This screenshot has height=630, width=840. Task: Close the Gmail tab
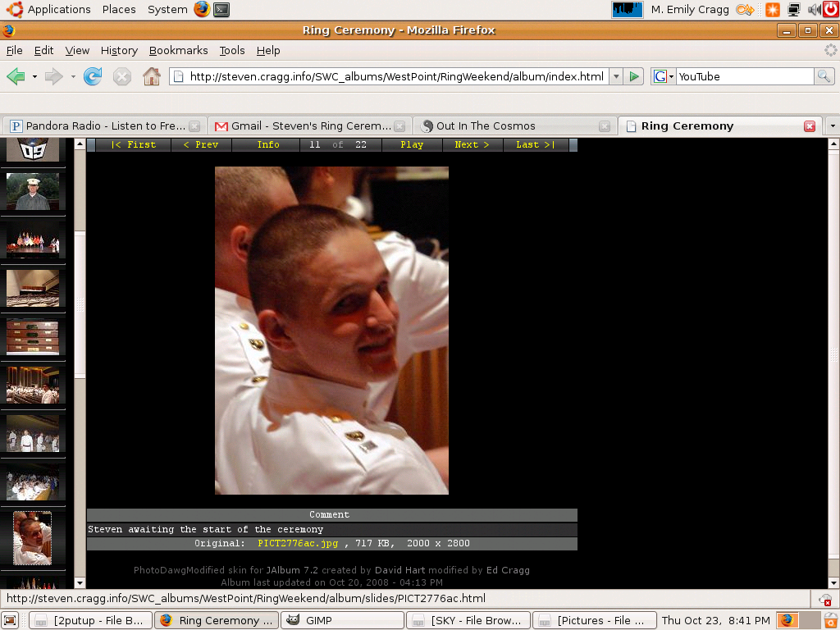tap(399, 126)
